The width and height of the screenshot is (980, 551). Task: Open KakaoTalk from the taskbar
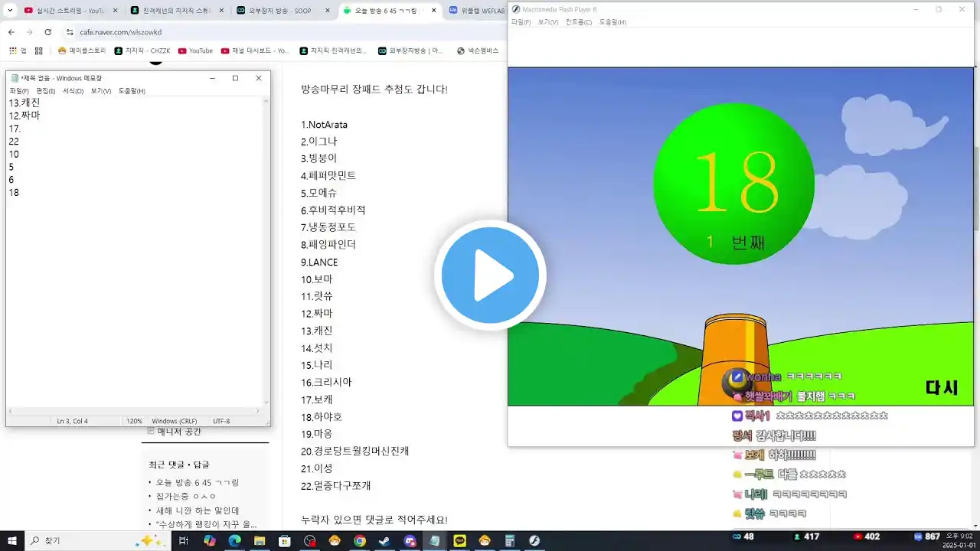coord(459,540)
